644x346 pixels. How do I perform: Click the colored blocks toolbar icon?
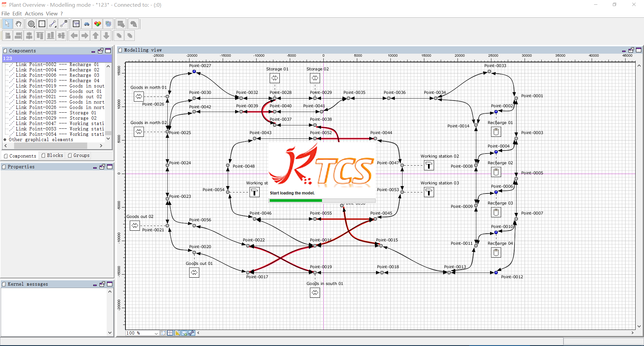(x=98, y=24)
